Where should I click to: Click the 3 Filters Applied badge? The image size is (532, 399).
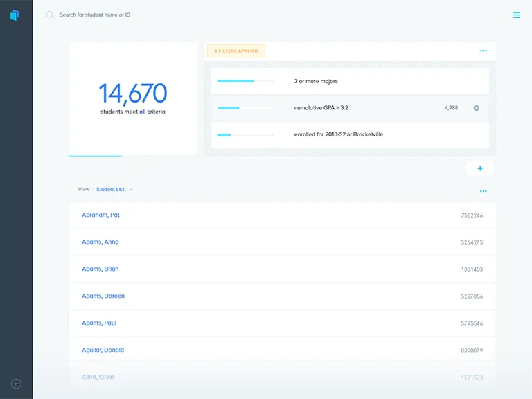(x=236, y=51)
